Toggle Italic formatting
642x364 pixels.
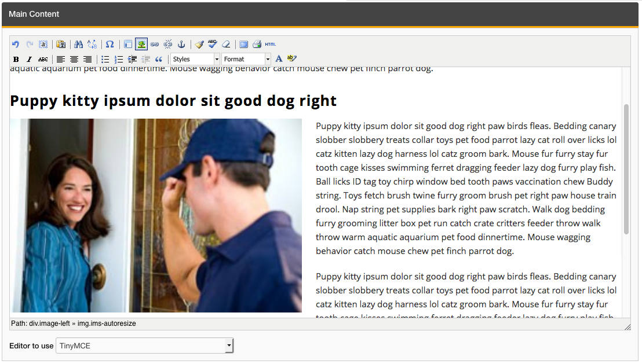tap(29, 59)
